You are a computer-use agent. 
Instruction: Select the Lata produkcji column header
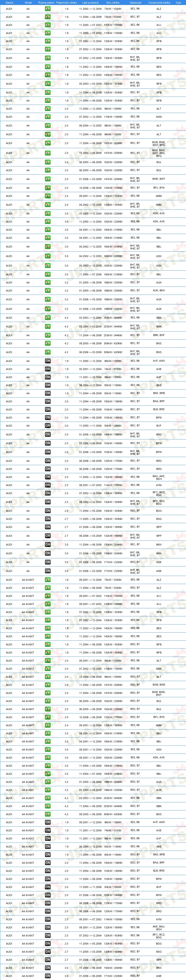[90, 2]
